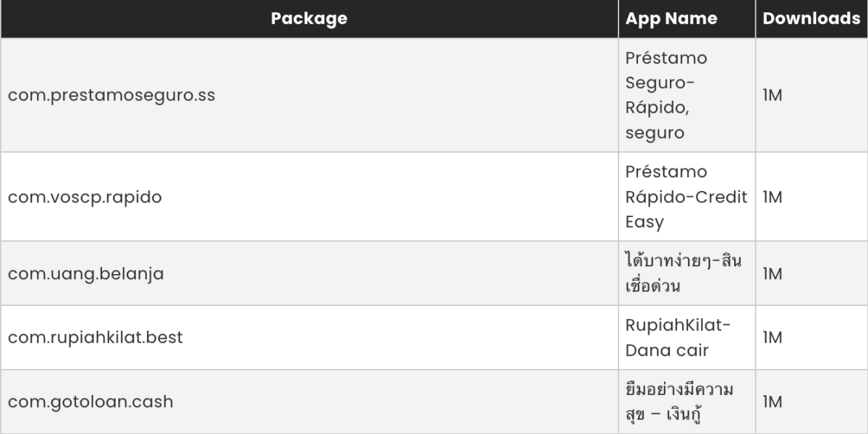
Task: Select the com.uang.belanja package cell
Action: [x=86, y=273]
